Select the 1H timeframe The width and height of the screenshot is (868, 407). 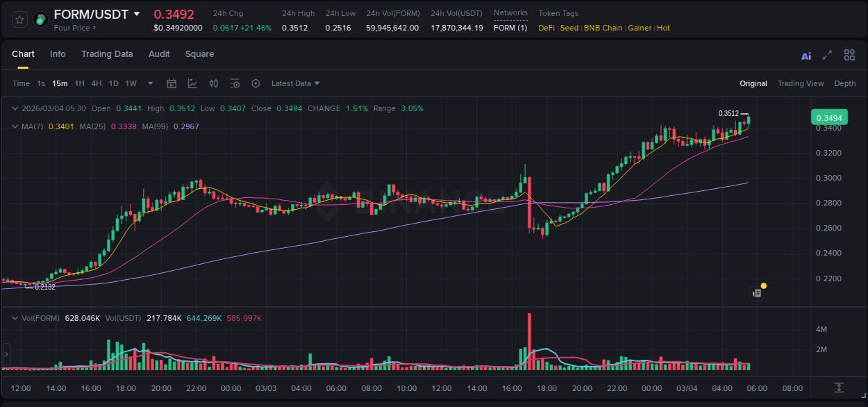pos(78,83)
